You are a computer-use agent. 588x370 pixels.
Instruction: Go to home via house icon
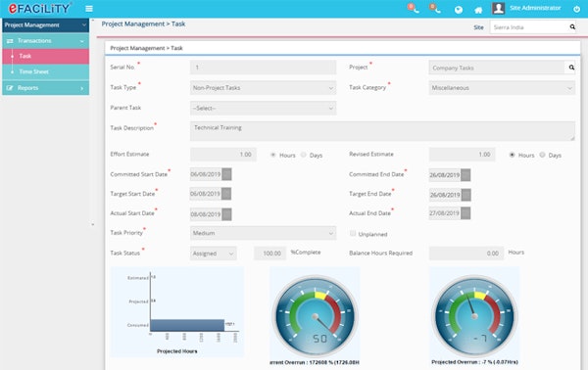[478, 10]
